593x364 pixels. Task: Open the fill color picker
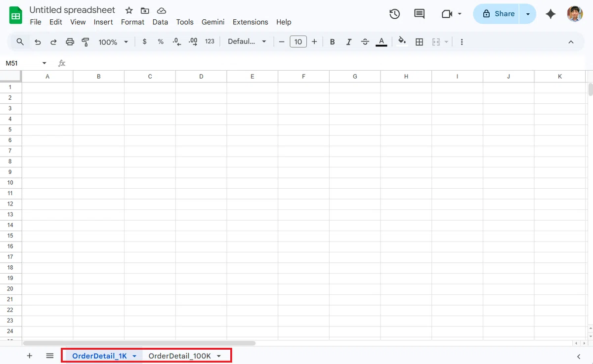point(402,42)
